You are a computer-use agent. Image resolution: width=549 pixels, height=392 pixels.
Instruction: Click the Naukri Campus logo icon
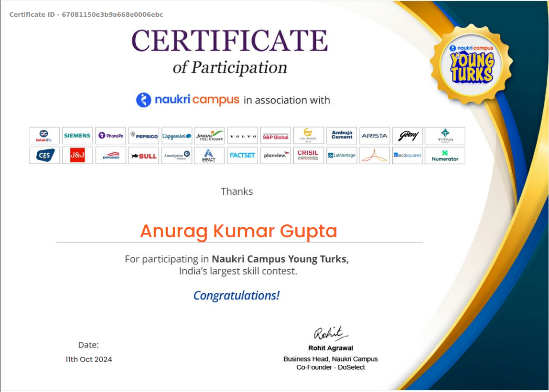(x=143, y=100)
